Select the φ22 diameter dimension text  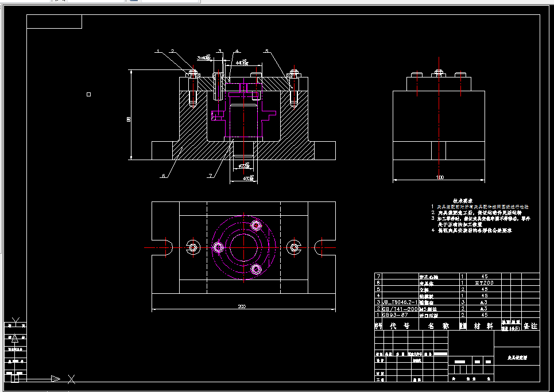coord(245,166)
